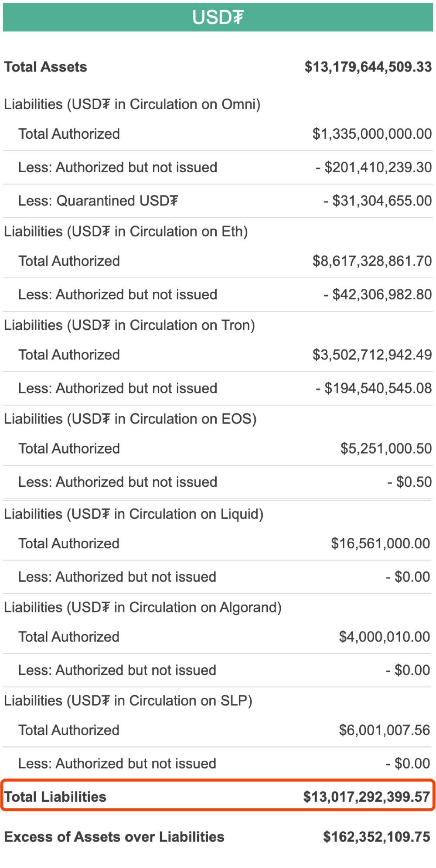Select Tron Total Authorized value $3,502,712,942.49

coord(372,355)
